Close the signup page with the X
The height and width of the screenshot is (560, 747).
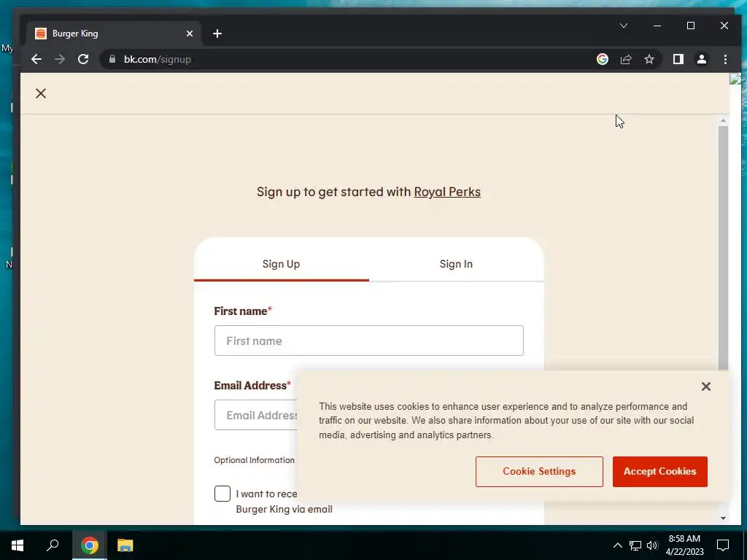[41, 93]
